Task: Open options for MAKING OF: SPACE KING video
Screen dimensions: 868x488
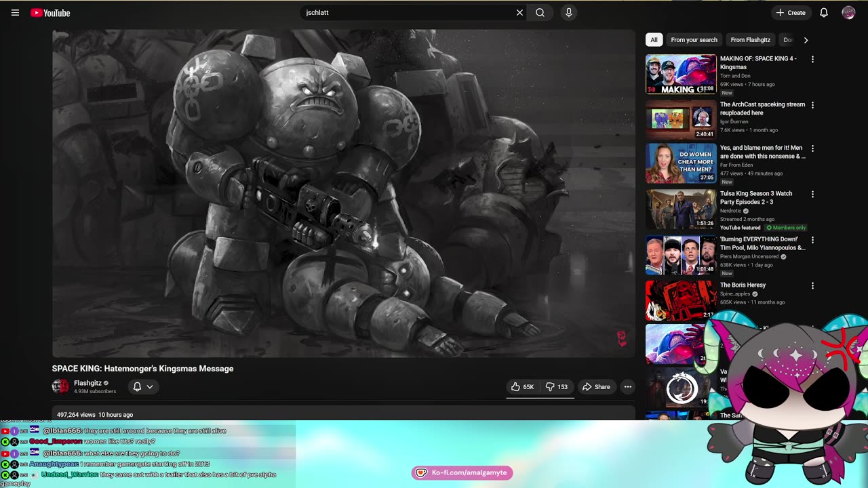Action: tap(812, 60)
